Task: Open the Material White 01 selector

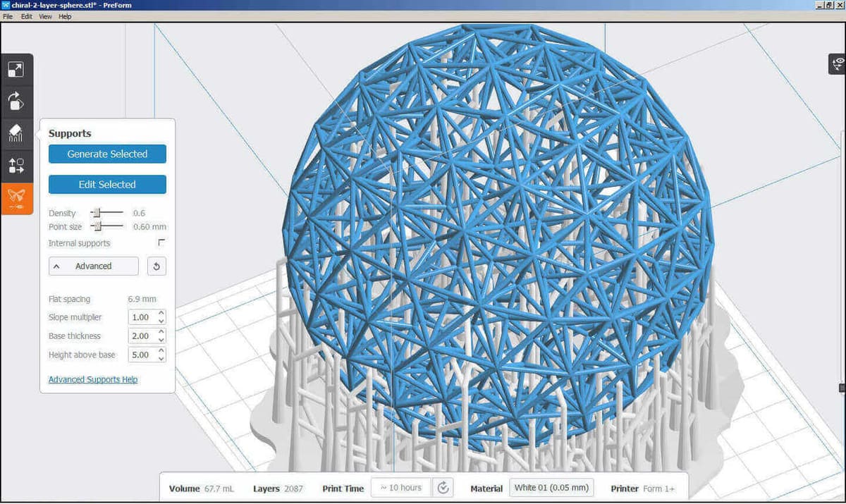Action: 551,488
